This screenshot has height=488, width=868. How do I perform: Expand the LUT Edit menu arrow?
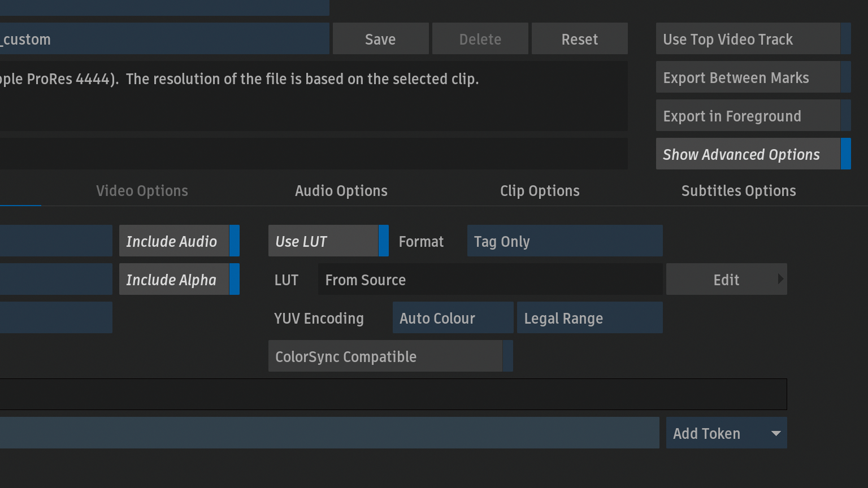point(780,279)
